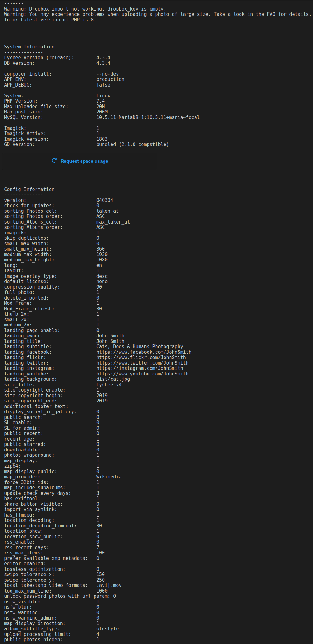This screenshot has width=313, height=644.
Task: Click the refresh icon beside Request space usage
Action: point(54,161)
